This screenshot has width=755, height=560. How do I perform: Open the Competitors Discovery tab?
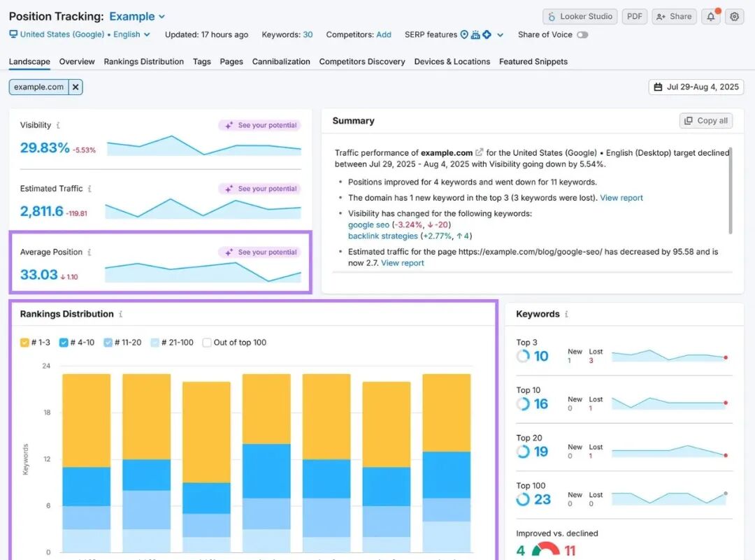click(362, 62)
